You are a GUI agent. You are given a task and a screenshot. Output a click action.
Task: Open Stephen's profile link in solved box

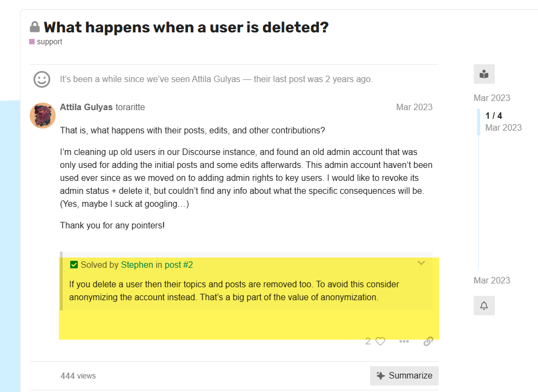137,265
